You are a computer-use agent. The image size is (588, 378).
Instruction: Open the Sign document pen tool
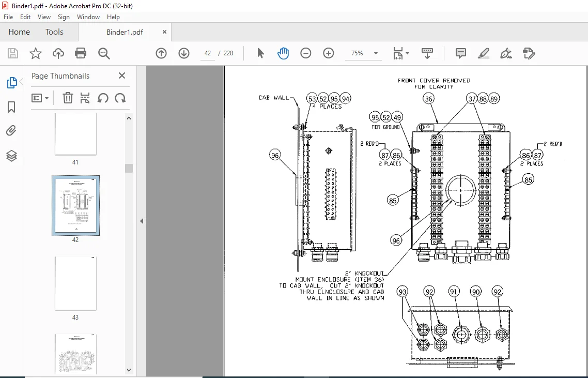coord(506,53)
